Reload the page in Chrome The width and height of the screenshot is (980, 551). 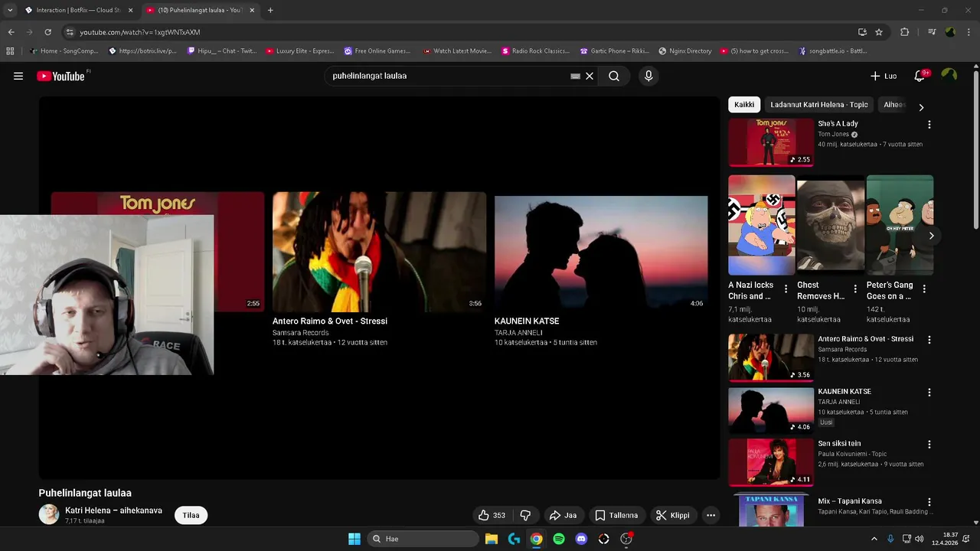(47, 32)
